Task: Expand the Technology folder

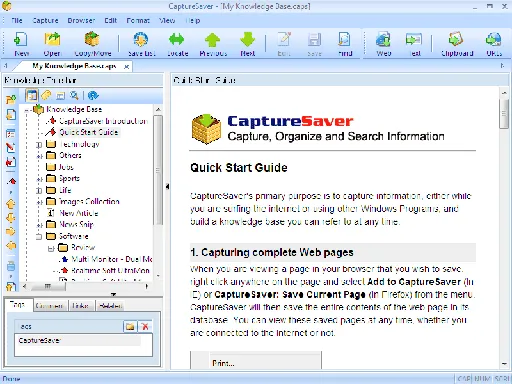Action: tap(39, 145)
